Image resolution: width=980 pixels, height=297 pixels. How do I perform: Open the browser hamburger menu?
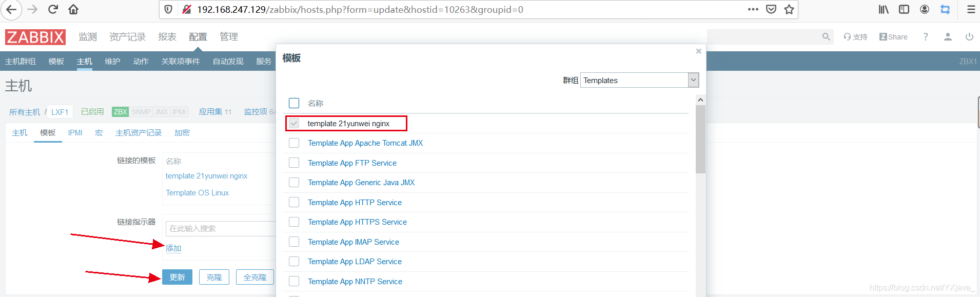coord(971,9)
